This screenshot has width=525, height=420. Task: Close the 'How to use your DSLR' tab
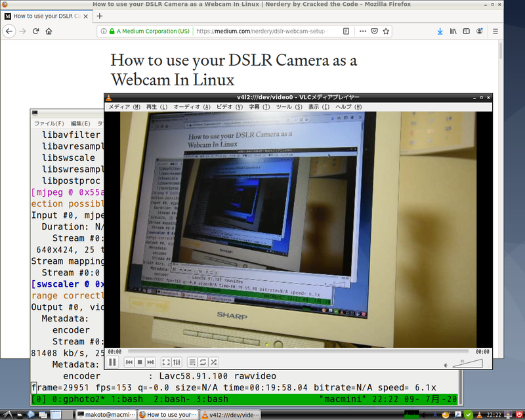click(86, 16)
